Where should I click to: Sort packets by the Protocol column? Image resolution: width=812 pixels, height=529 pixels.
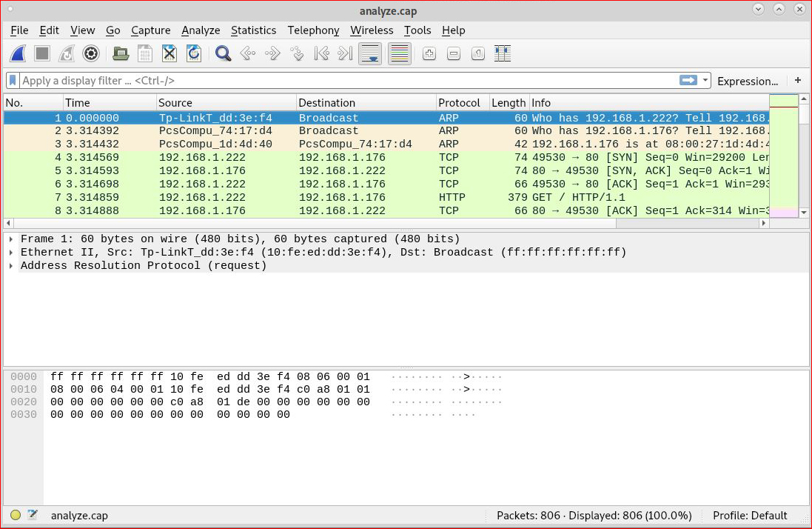click(463, 102)
